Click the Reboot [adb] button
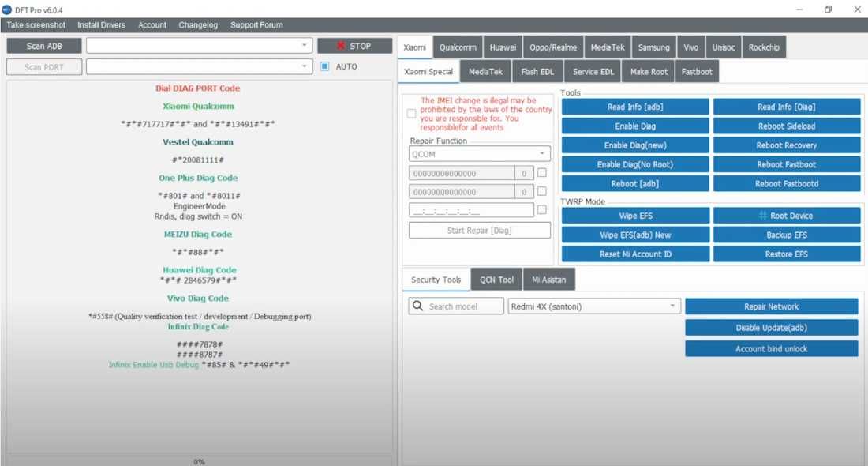 pyautogui.click(x=635, y=183)
